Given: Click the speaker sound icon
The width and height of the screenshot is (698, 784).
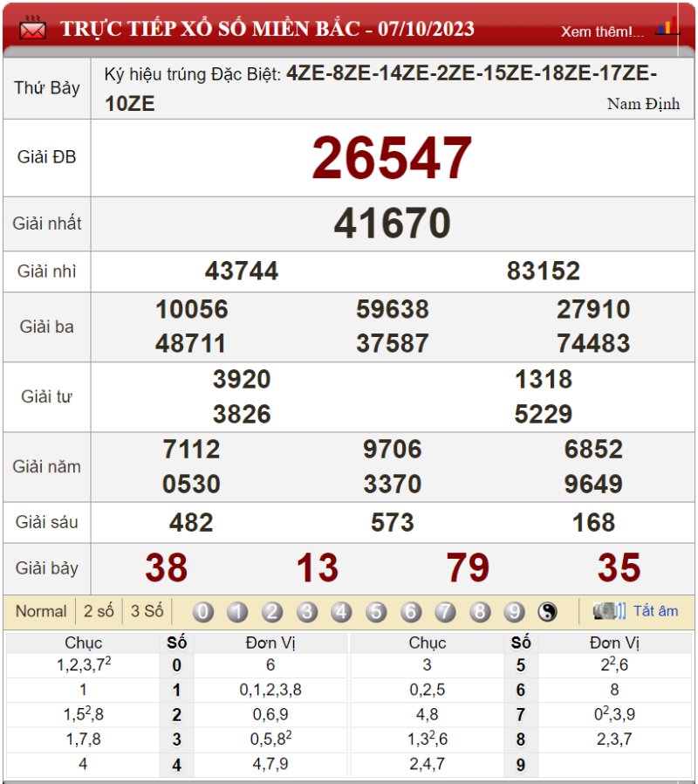Looking at the screenshot, I should click(609, 611).
